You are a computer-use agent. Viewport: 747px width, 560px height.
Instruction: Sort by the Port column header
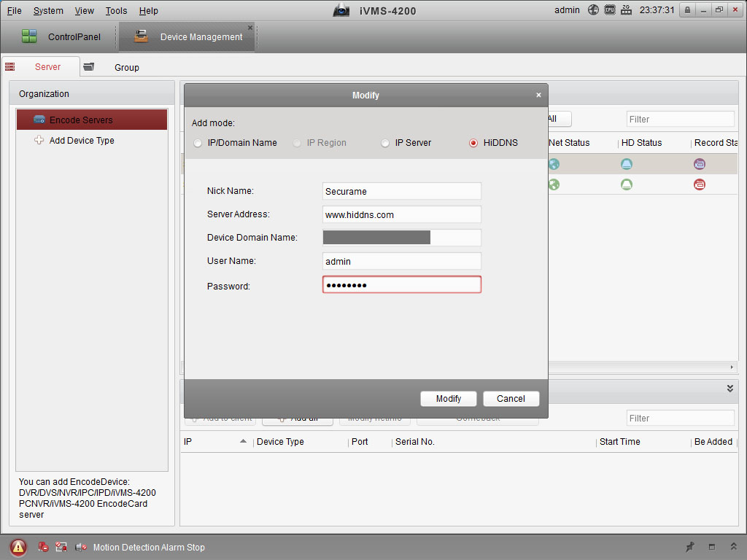pyautogui.click(x=360, y=442)
